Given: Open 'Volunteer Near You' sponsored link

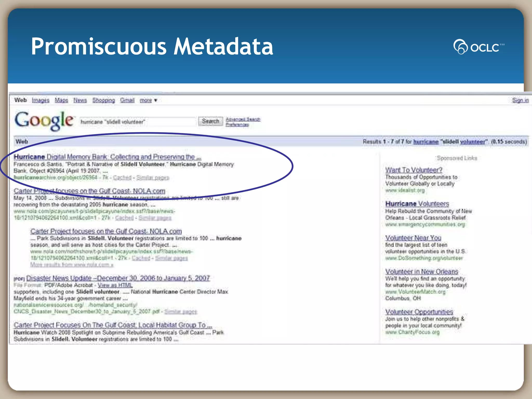Looking at the screenshot, I should click(x=413, y=238).
